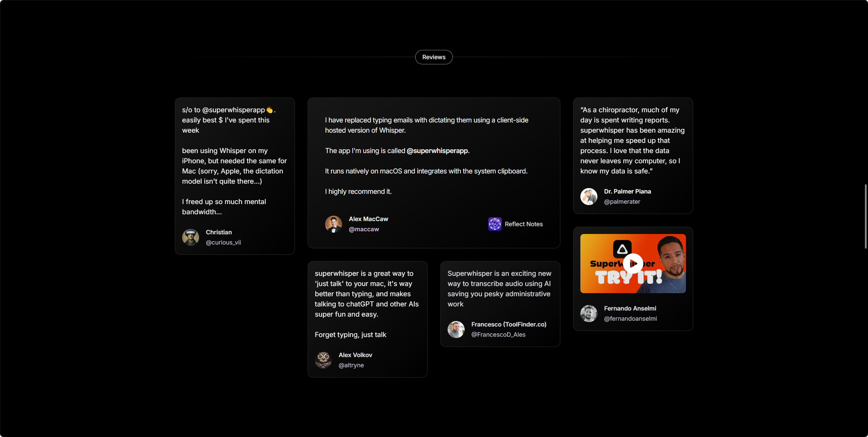The height and width of the screenshot is (437, 868).
Task: Click Alex MacCaw's profile avatar
Action: pos(334,224)
